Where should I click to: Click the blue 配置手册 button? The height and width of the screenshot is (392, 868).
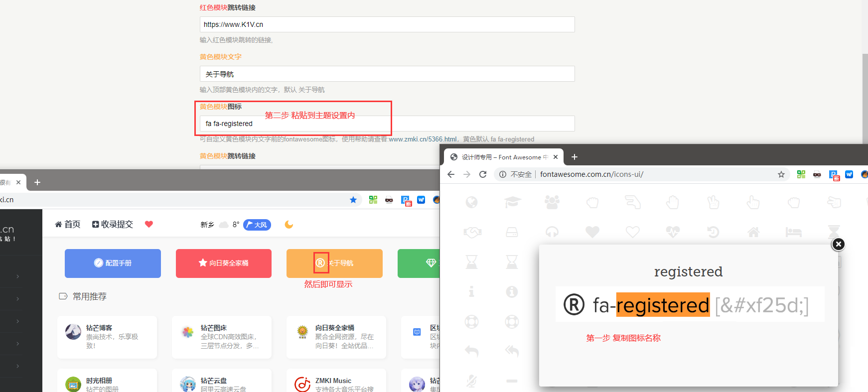pos(113,263)
